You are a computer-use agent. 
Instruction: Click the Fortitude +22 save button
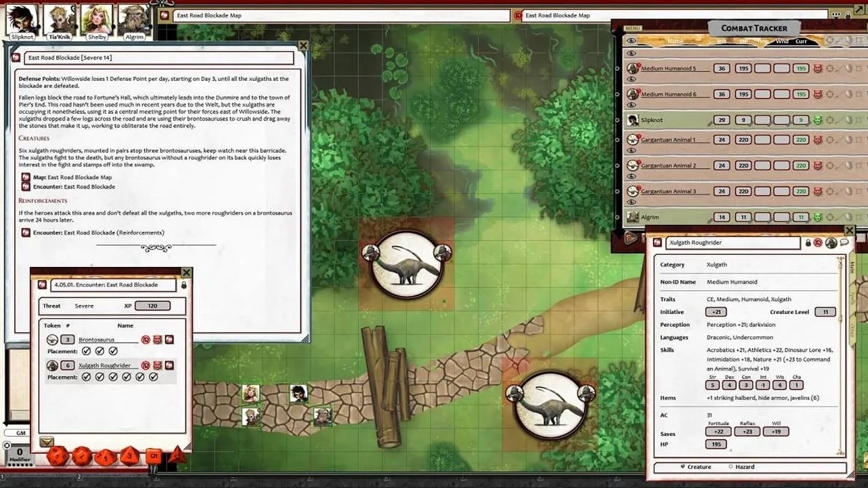[718, 431]
